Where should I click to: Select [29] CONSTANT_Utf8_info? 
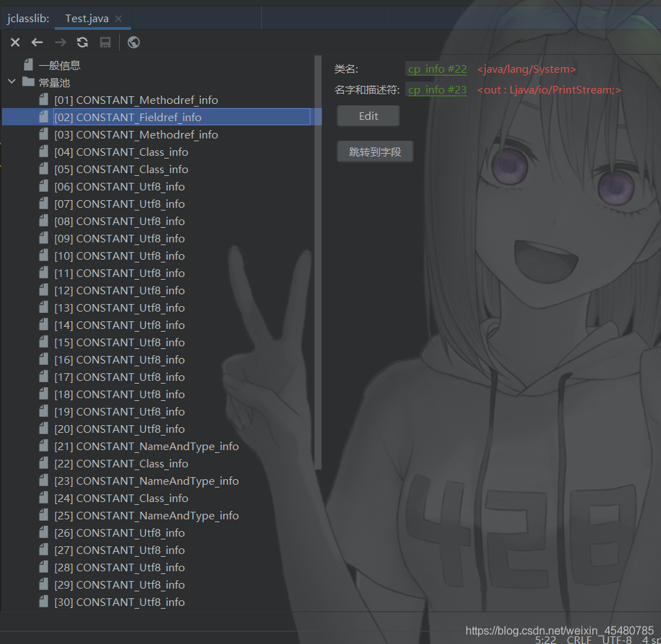pyautogui.click(x=120, y=584)
